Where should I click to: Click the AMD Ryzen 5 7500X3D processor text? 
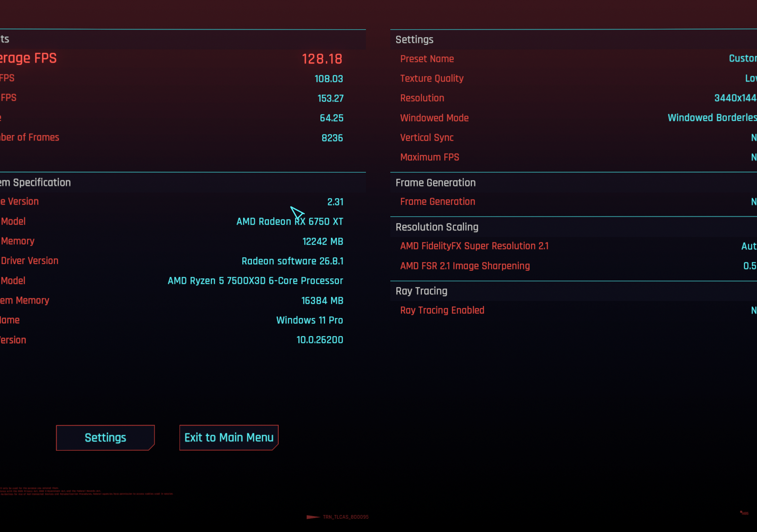point(255,281)
